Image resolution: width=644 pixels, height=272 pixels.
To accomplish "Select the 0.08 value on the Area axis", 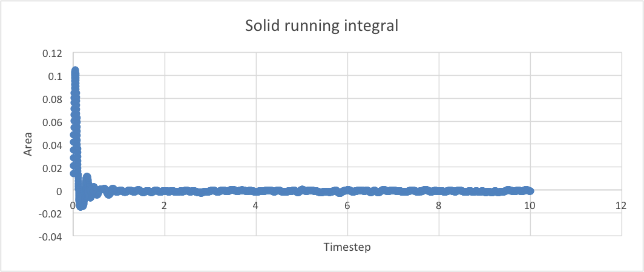I will (53, 99).
